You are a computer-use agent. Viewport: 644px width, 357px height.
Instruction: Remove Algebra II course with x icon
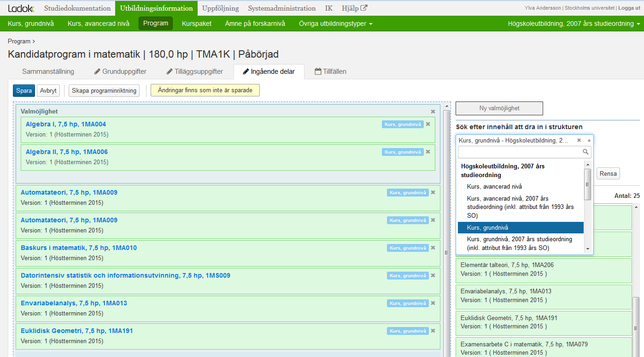coord(428,152)
